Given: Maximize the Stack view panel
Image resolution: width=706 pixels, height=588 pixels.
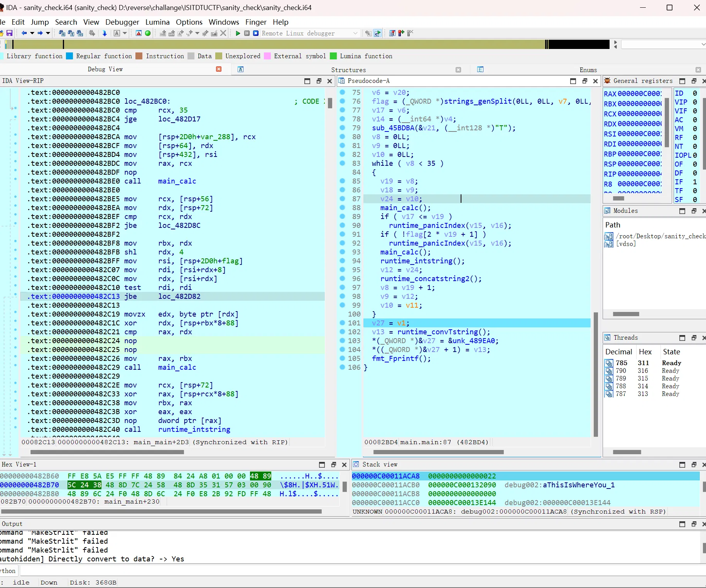Looking at the screenshot, I should coord(682,465).
